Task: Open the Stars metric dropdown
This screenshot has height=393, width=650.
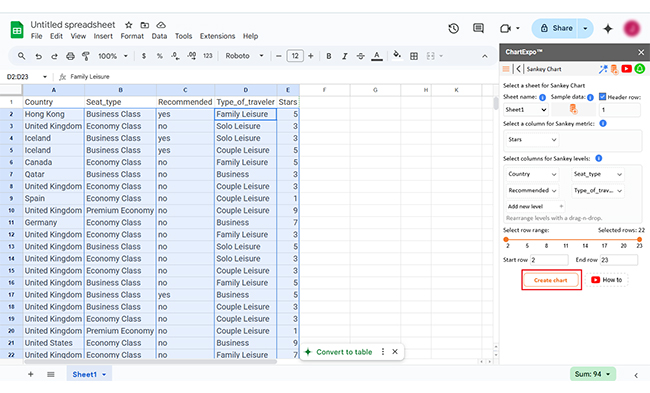Action: click(532, 140)
